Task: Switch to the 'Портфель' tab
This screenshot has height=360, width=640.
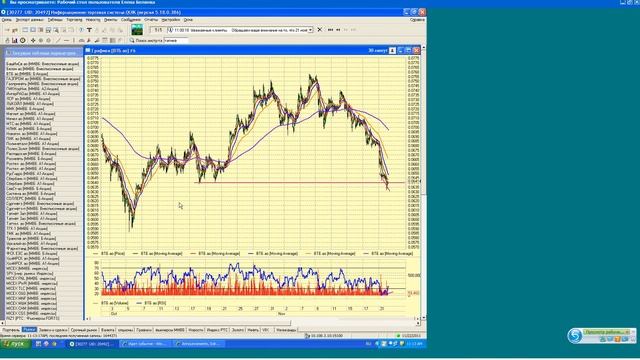Action: tap(11, 329)
